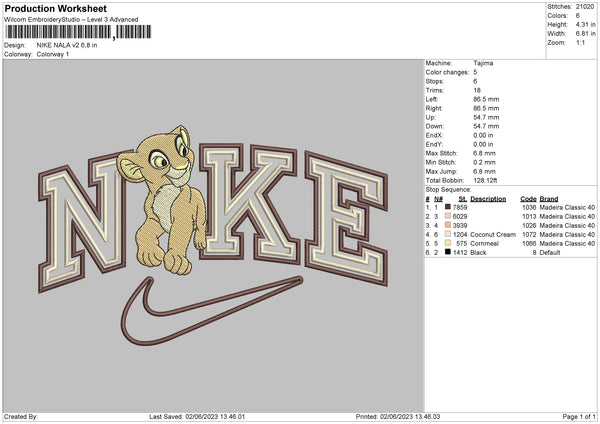
Task: Select the Cornmeal color swatch
Action: (448, 243)
